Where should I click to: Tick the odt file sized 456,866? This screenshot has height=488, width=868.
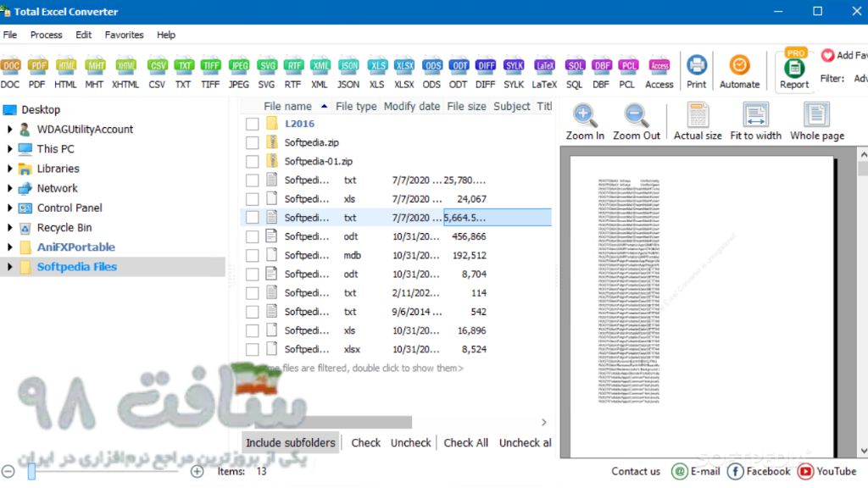(x=253, y=237)
